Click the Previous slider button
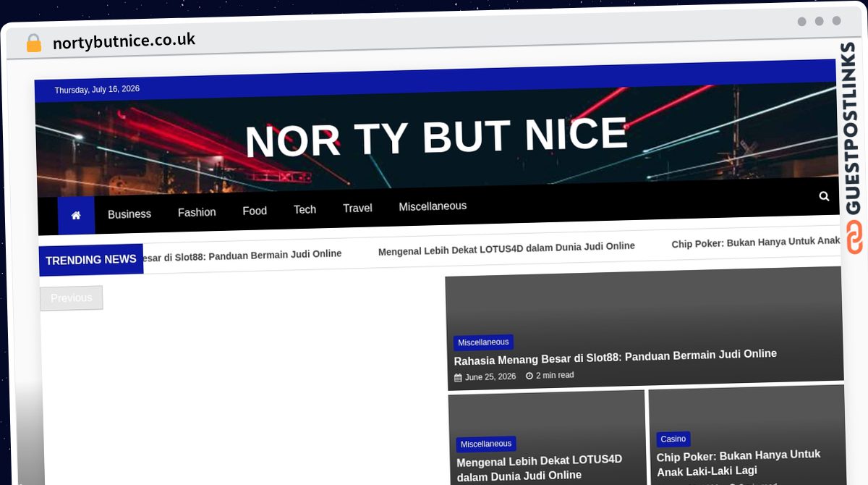Viewport: 868px width, 485px height. point(72,298)
